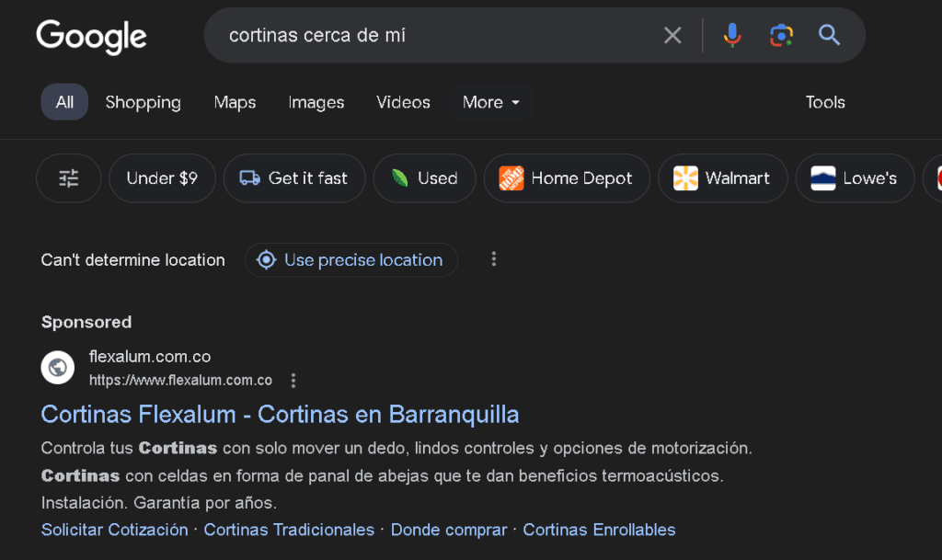Click the Sponsored label
942x560 pixels.
86,323
